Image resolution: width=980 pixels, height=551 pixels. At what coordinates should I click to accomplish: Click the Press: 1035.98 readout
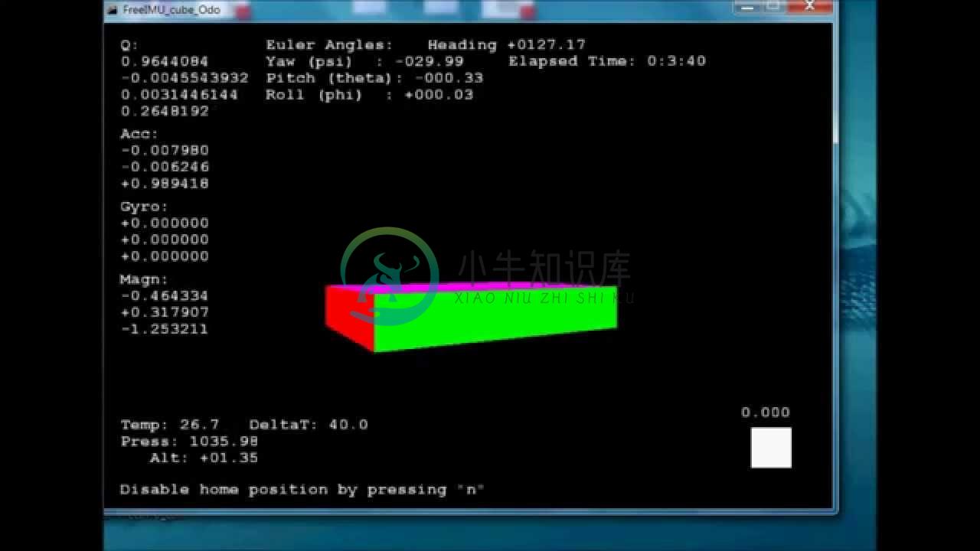click(x=189, y=442)
